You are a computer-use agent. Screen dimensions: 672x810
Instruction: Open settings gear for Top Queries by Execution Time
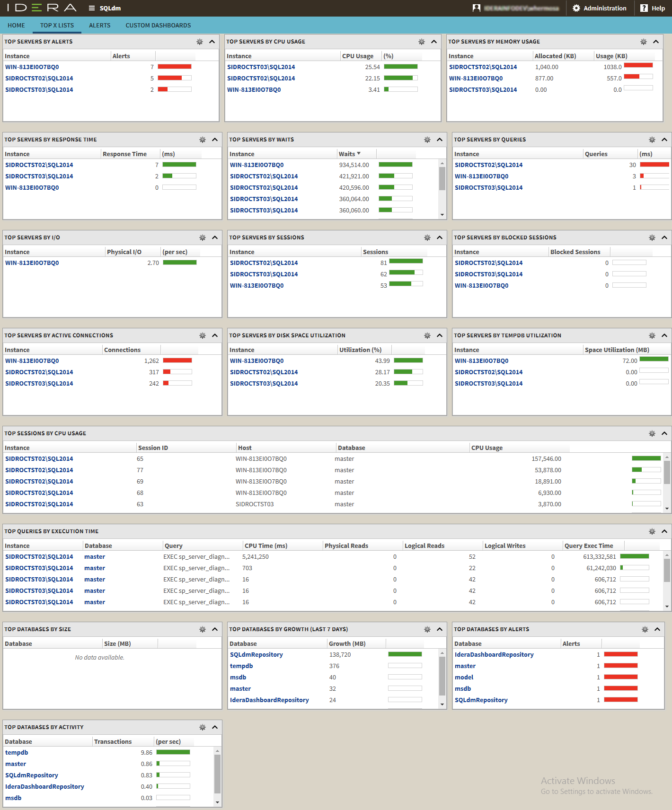click(x=652, y=531)
